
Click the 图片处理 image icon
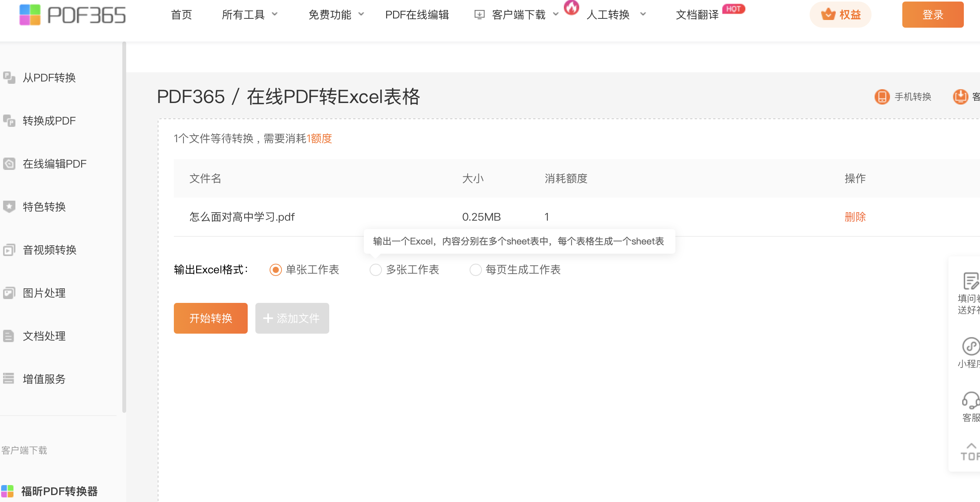9,293
